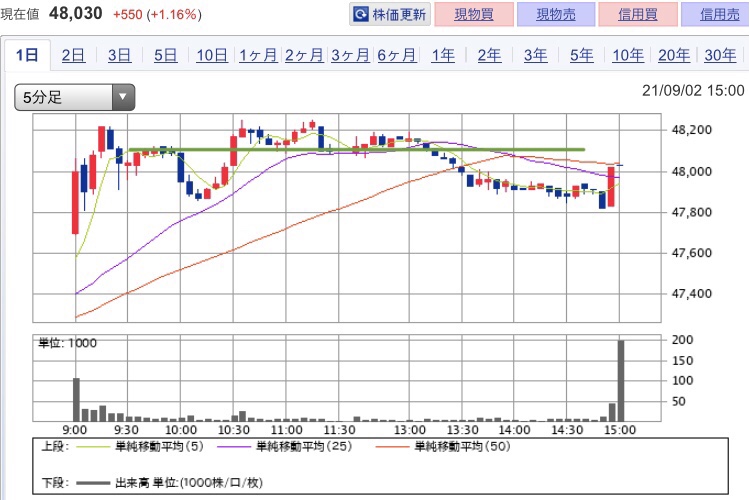Click the dropdown arrow beside 5分足
Screen dimensions: 749x500
(123, 97)
